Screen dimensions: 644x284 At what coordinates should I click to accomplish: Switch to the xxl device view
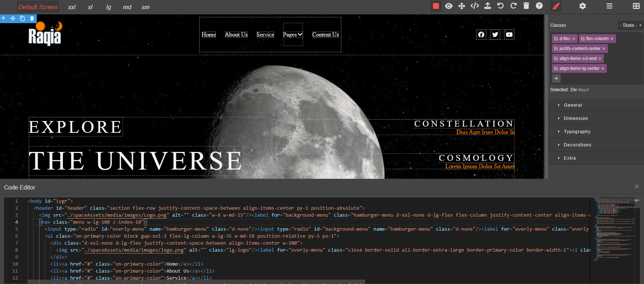(72, 7)
